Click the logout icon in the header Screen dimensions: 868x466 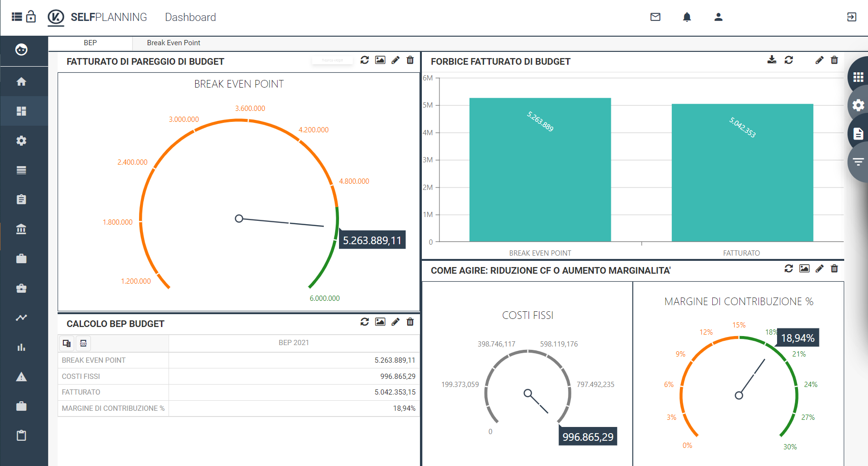pos(852,17)
